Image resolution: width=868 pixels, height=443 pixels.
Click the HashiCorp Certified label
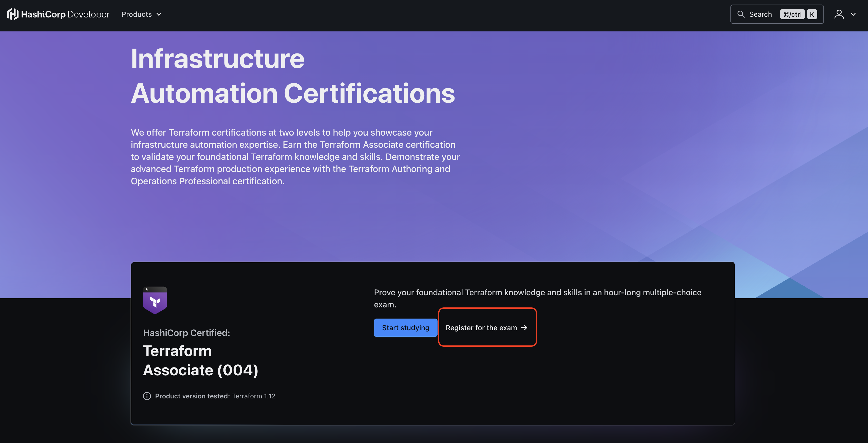coord(186,333)
